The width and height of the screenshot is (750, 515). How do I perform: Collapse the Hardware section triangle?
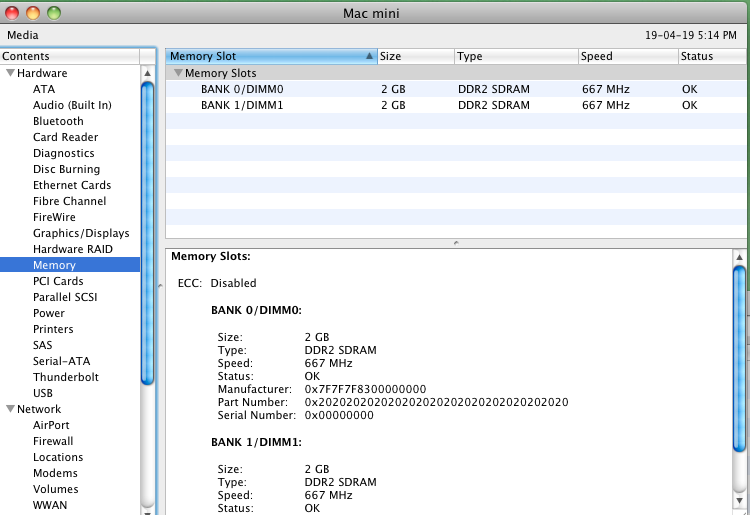(x=11, y=73)
